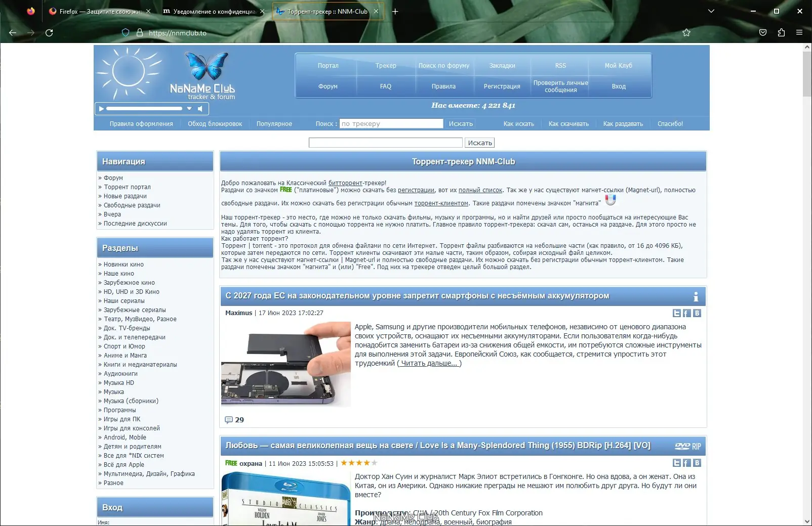Click the DVD RIP badge icon

[x=688, y=446]
